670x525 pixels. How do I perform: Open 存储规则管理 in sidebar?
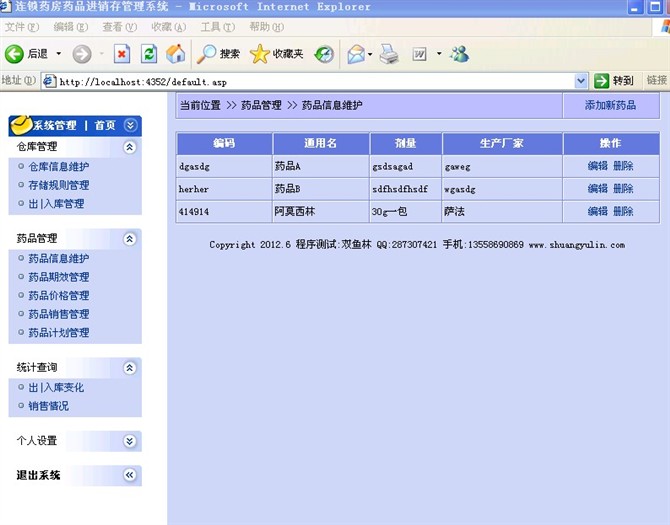(59, 185)
